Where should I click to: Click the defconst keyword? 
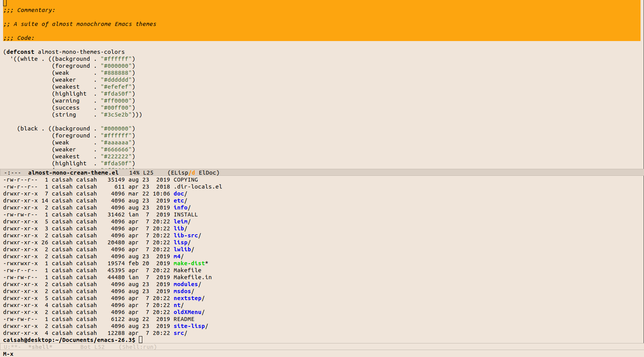click(20, 52)
